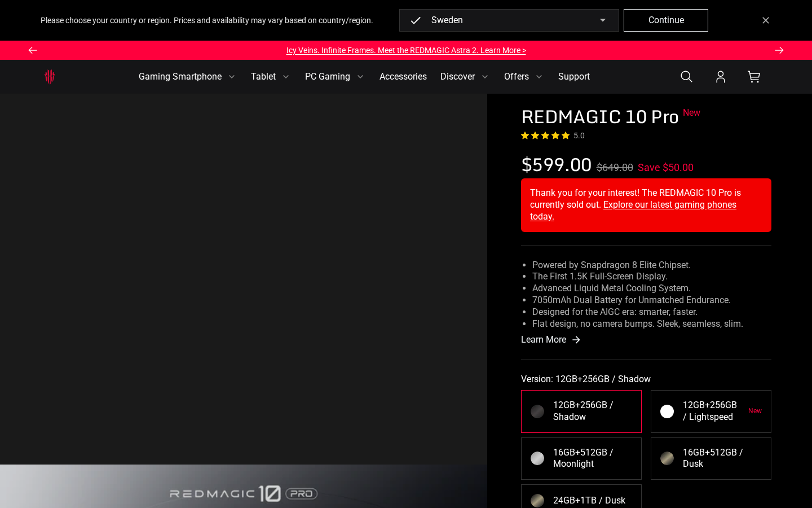The image size is (812, 508).
Task: Open the Discover menu
Action: [x=458, y=77]
